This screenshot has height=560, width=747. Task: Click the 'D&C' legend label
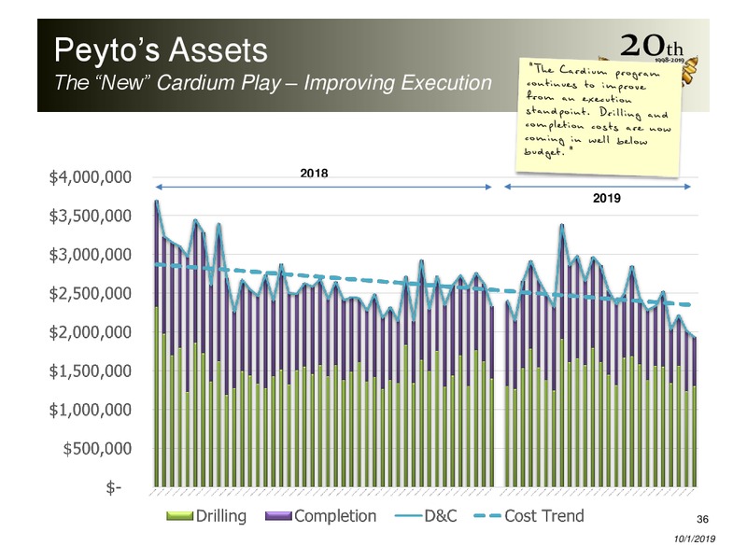click(x=441, y=516)
